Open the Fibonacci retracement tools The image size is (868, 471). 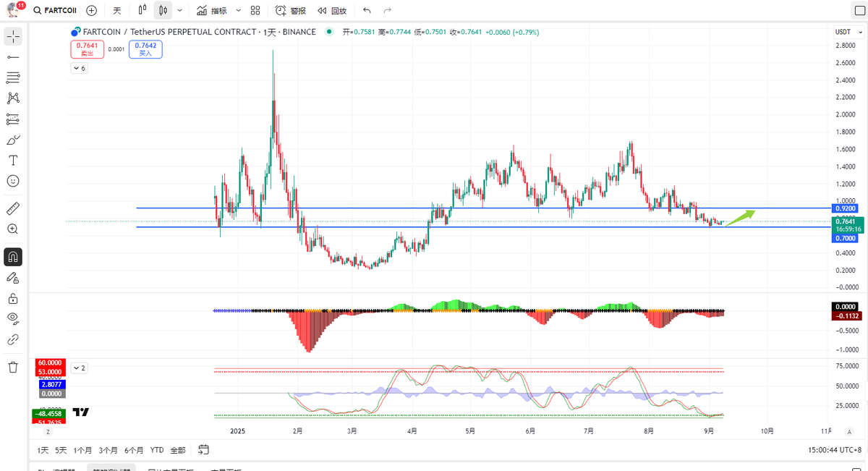coord(13,77)
